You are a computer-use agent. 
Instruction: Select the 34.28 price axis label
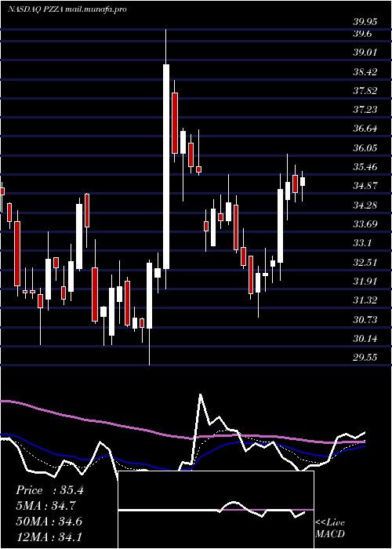(365, 205)
